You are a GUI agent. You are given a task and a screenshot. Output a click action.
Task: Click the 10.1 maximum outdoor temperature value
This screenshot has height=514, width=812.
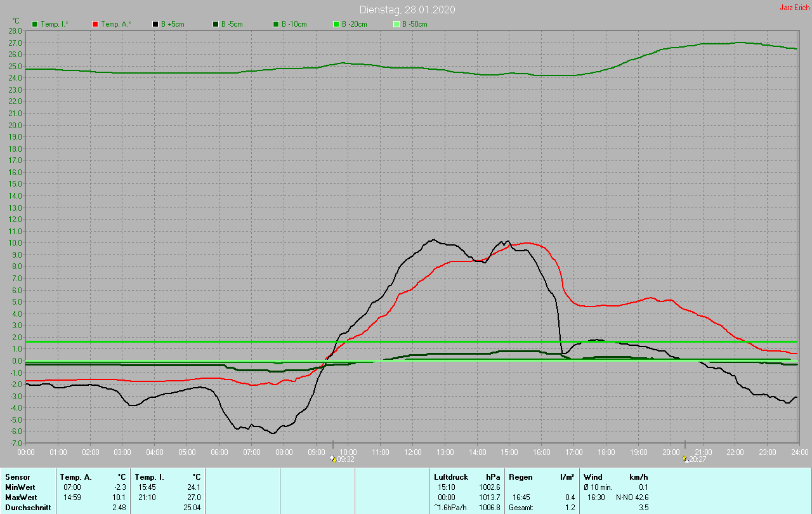pyautogui.click(x=119, y=497)
